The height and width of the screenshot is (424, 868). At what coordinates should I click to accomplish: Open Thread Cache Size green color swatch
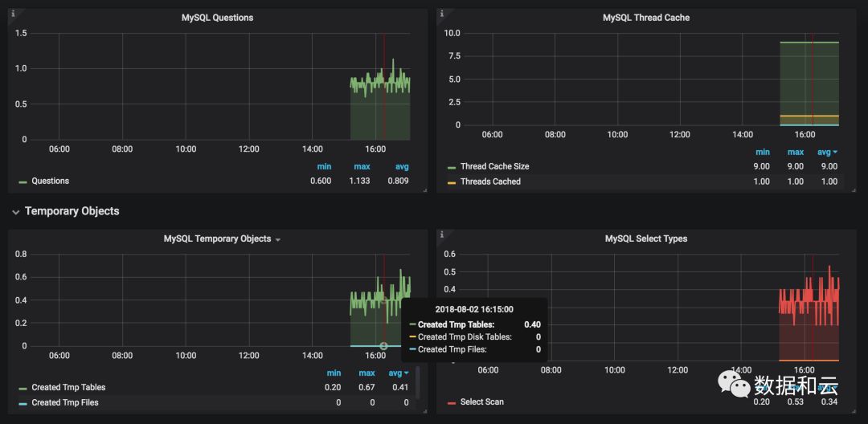[451, 168]
